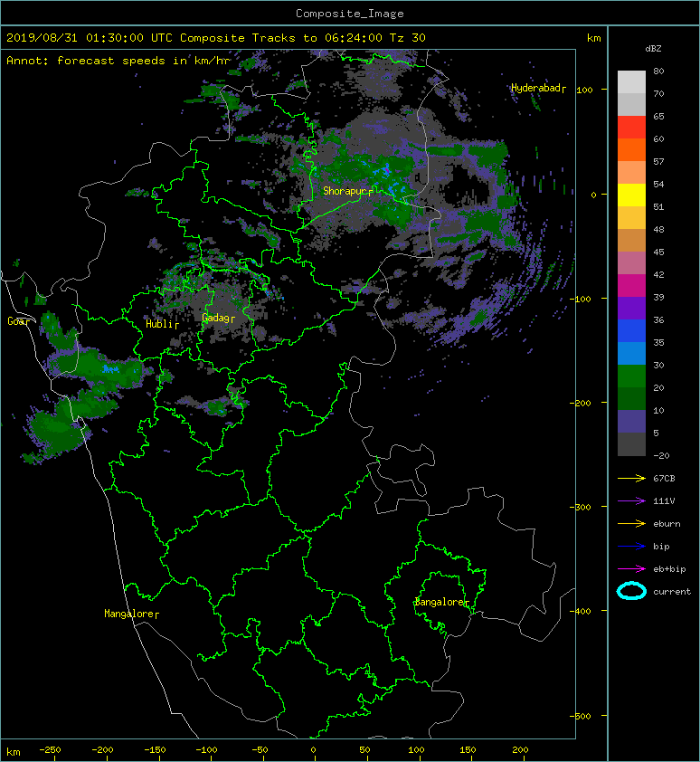
Task: Pick the magenta swatch between 42 and 39
Action: click(x=631, y=285)
